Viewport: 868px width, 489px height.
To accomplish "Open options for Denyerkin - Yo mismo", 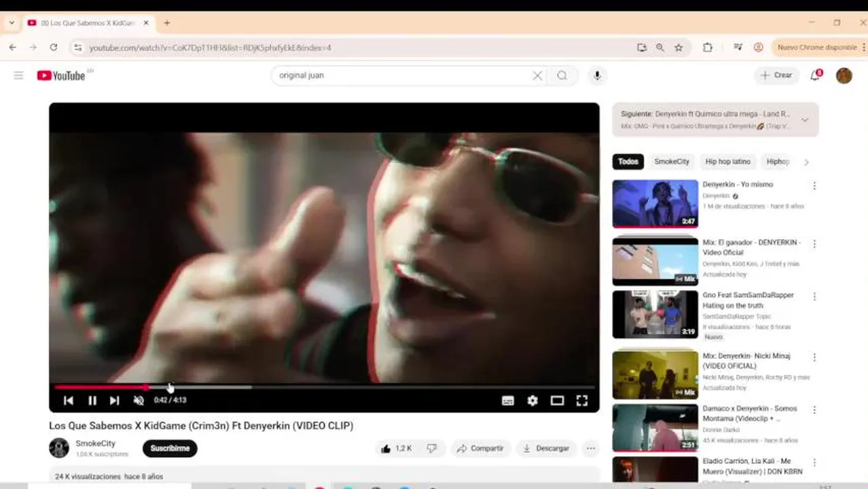I will 814,186.
